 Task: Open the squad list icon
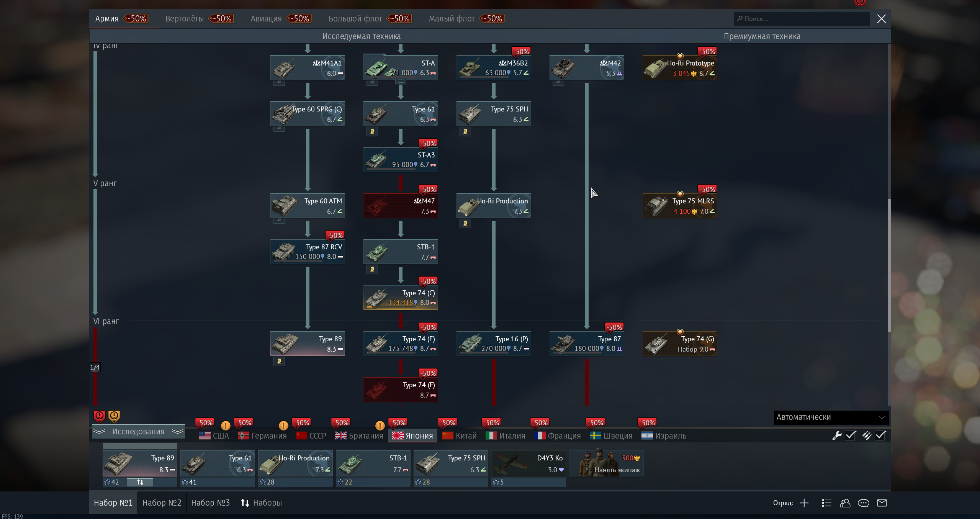826,503
